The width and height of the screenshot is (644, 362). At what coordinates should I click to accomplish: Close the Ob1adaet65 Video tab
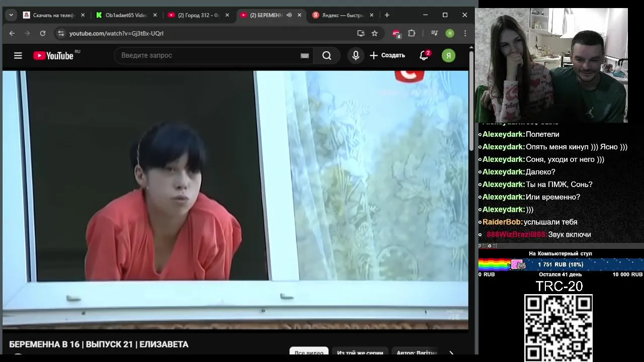155,15
